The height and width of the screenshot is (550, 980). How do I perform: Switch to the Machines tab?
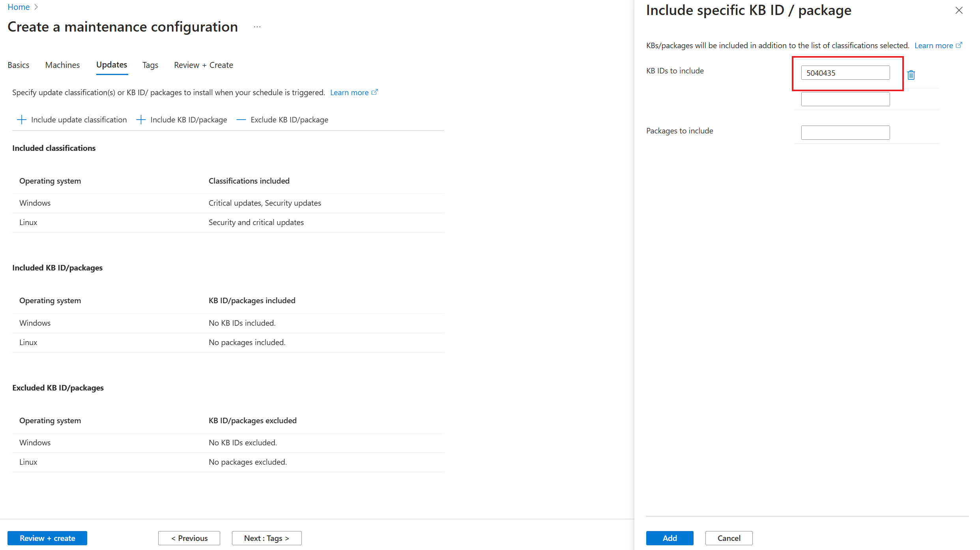click(x=62, y=65)
